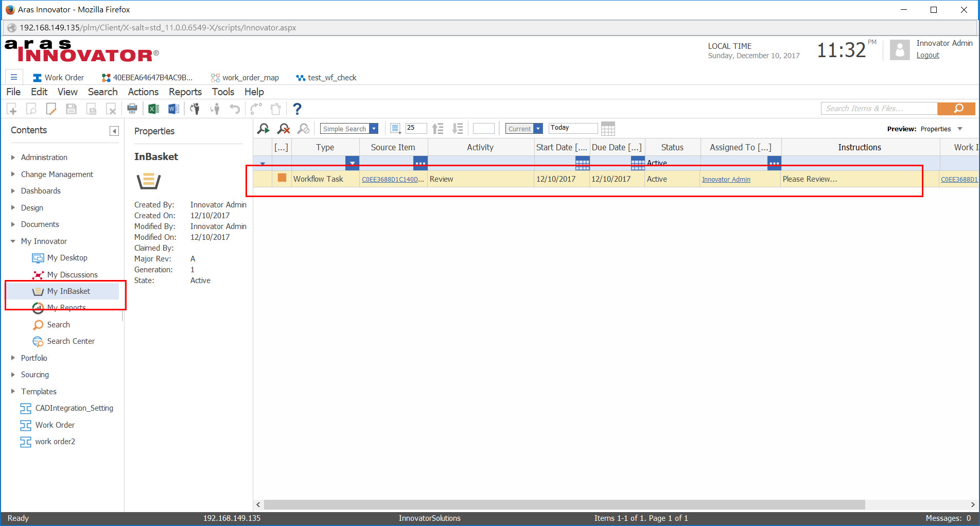Click the Delete item toolbar icon
Screen dimensions: 980x526
[x=111, y=109]
